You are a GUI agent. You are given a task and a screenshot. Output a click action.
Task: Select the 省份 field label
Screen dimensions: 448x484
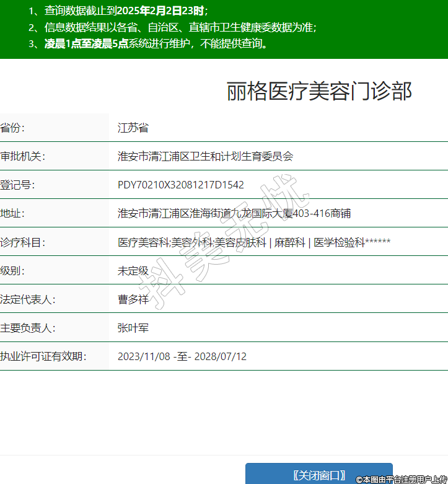pyautogui.click(x=12, y=128)
